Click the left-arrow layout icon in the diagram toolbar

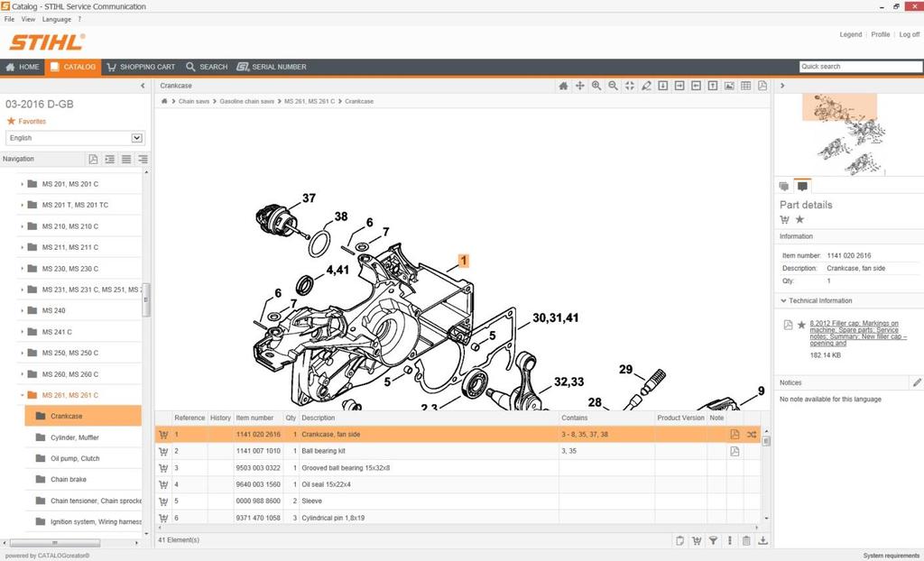[696, 86]
